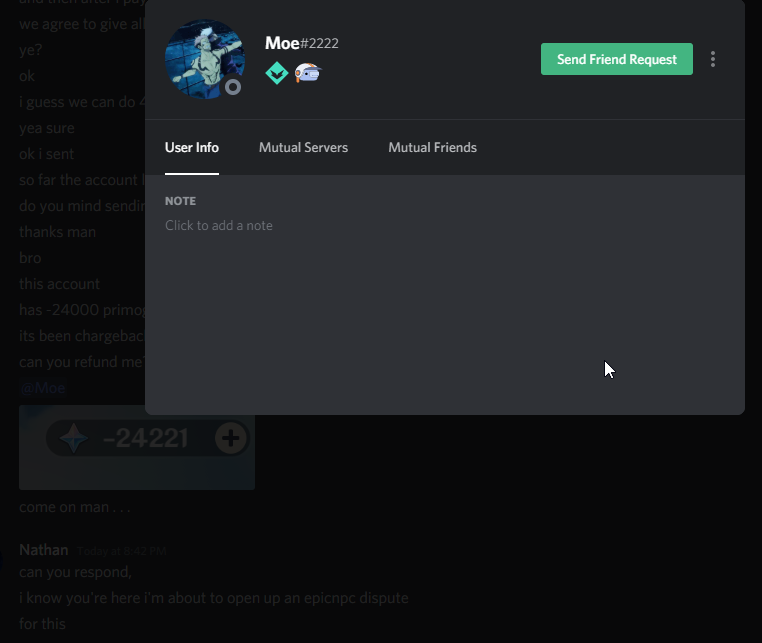Viewport: 762px width, 643px height.
Task: Switch to the User Info tab
Action: pyautogui.click(x=192, y=147)
